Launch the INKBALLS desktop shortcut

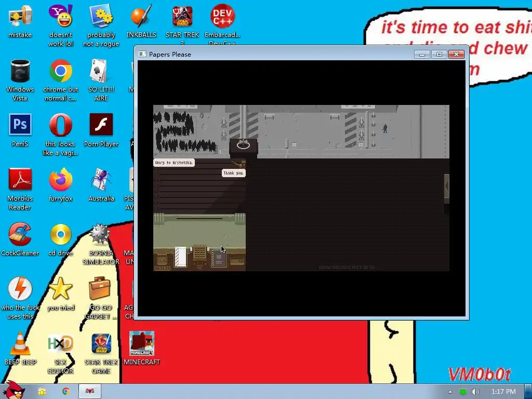click(x=141, y=16)
